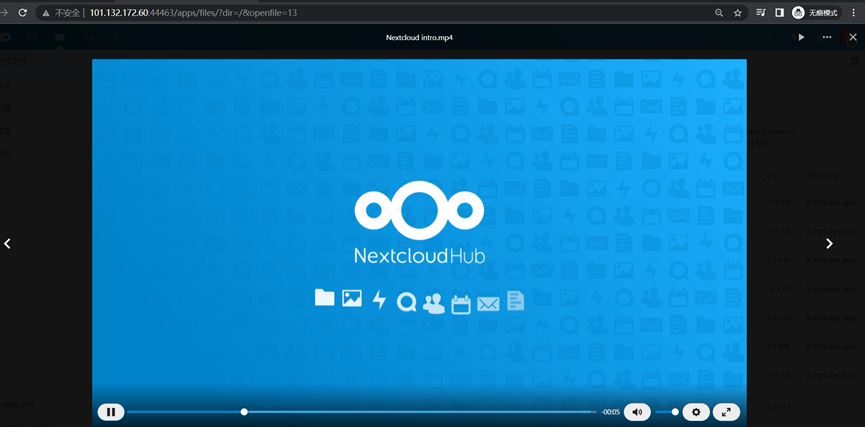
Task: Click the 954 KB file size cell
Action: click(x=778, y=375)
